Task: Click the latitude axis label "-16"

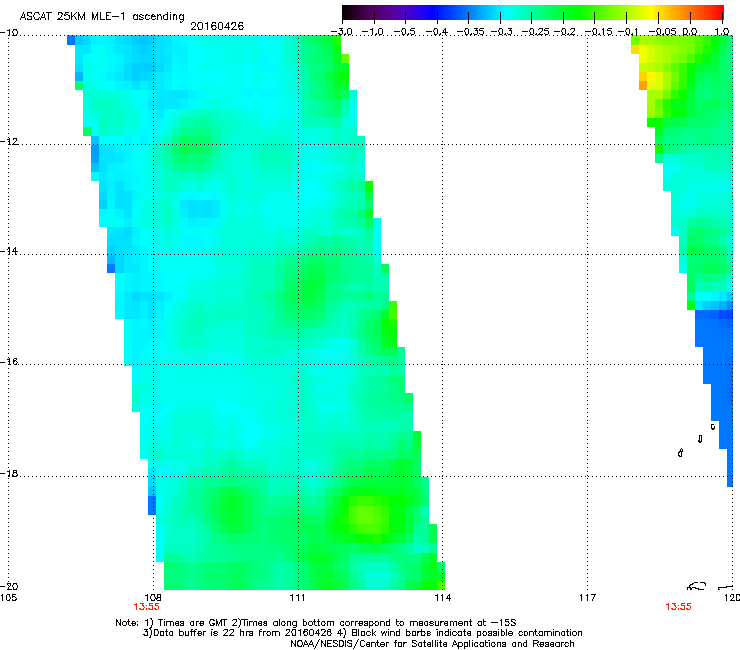Action: tap(9, 362)
